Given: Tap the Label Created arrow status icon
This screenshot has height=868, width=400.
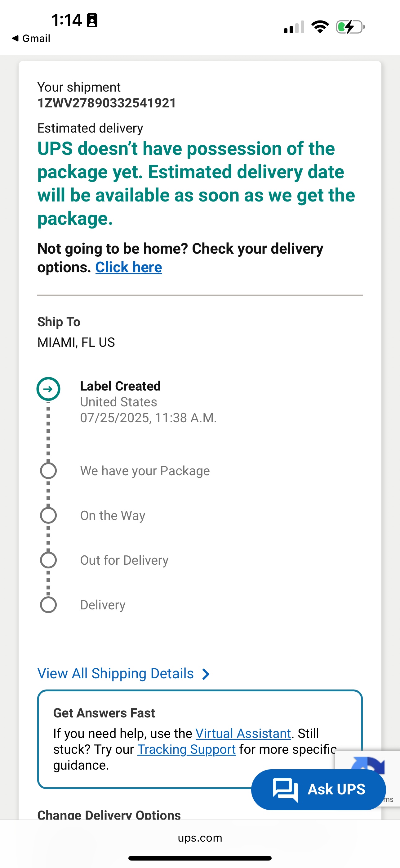Looking at the screenshot, I should 48,389.
